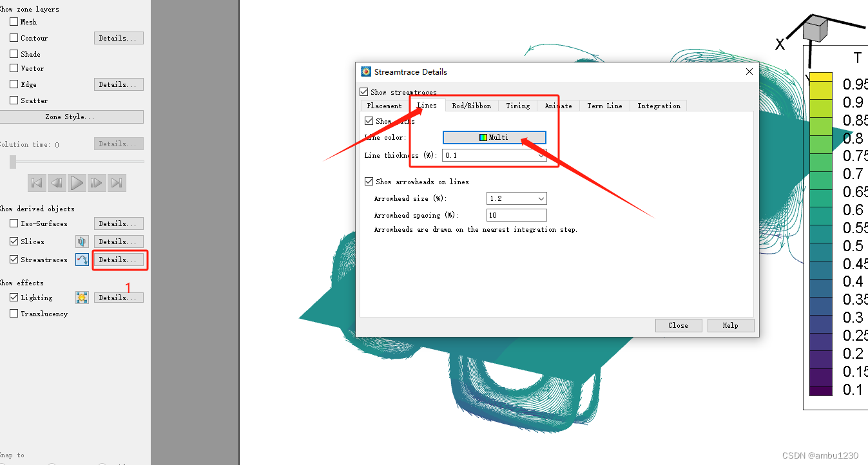
Task: Enable the Iso-Surfaces checkbox
Action: pyautogui.click(x=14, y=223)
